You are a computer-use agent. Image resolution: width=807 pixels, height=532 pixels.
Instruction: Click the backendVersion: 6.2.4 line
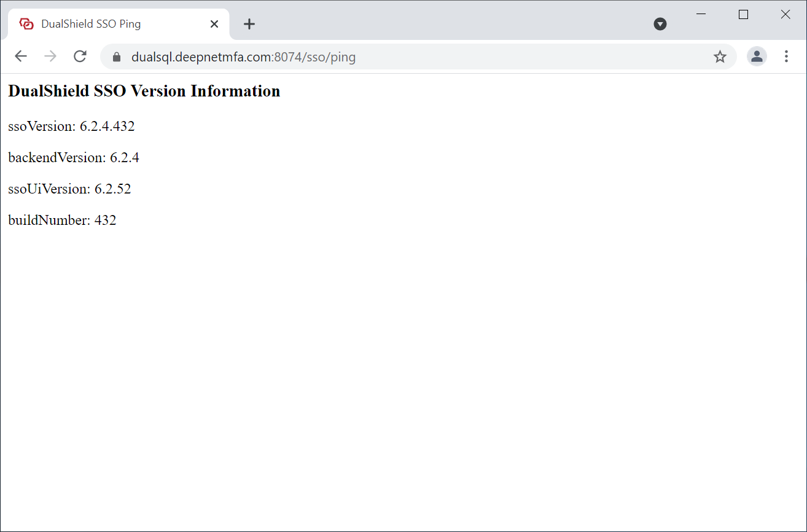pos(74,158)
